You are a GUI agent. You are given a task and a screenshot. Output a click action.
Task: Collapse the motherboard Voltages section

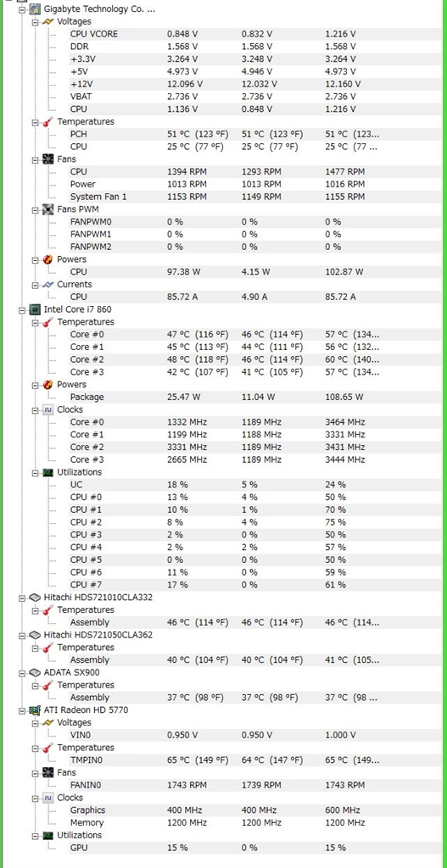35,22
